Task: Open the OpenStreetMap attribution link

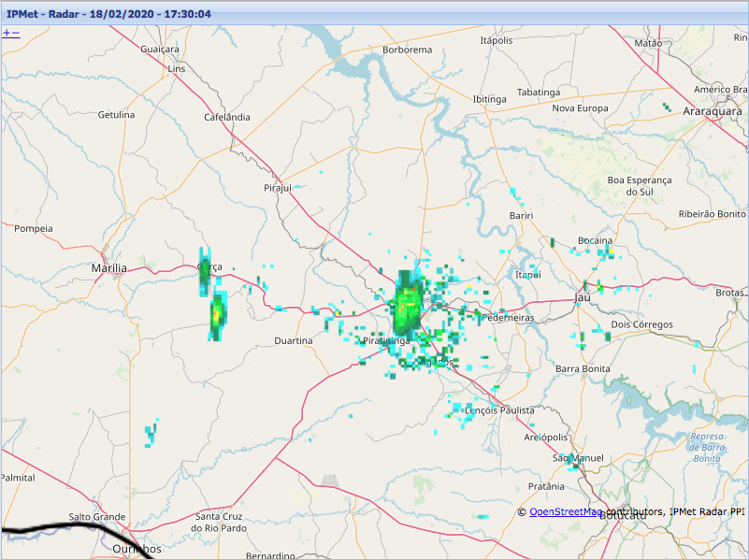Action: tap(566, 511)
